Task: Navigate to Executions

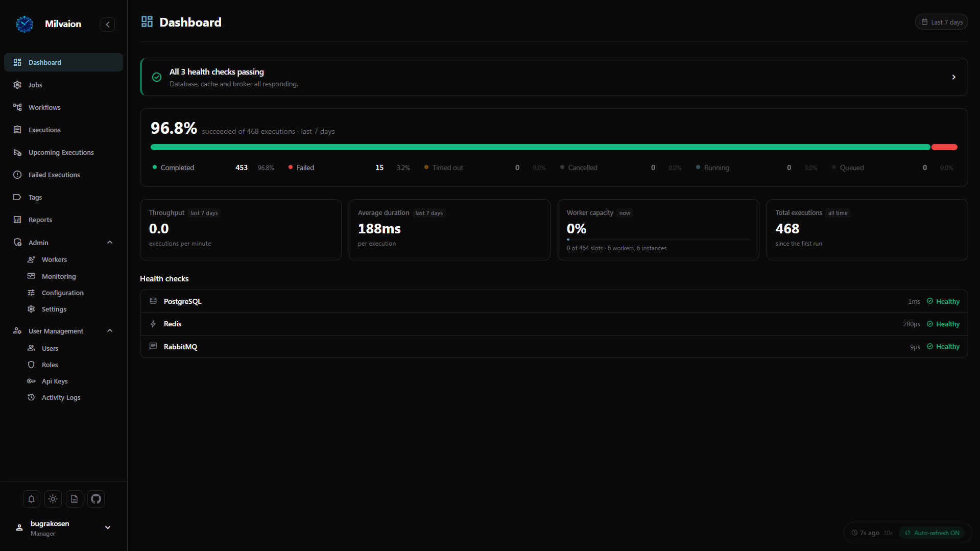Action: [x=63, y=130]
